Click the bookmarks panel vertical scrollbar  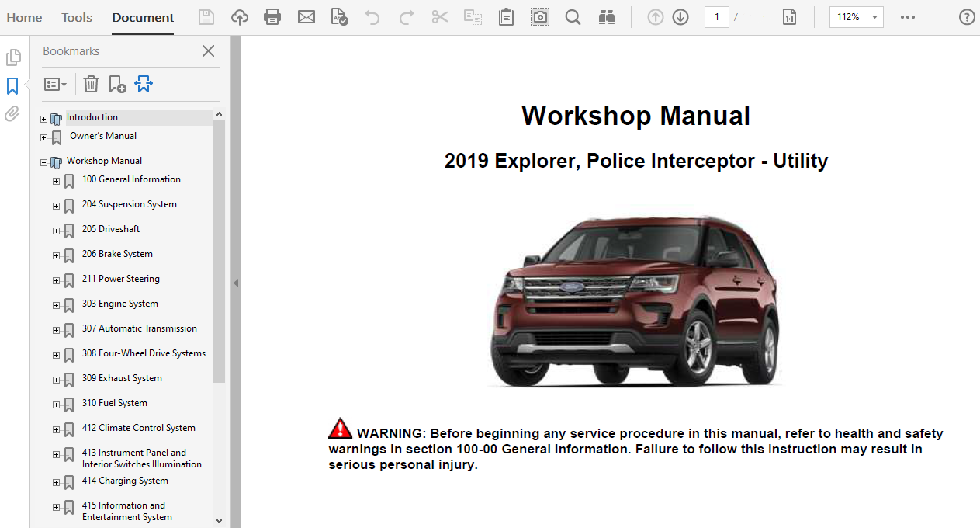[x=219, y=248]
